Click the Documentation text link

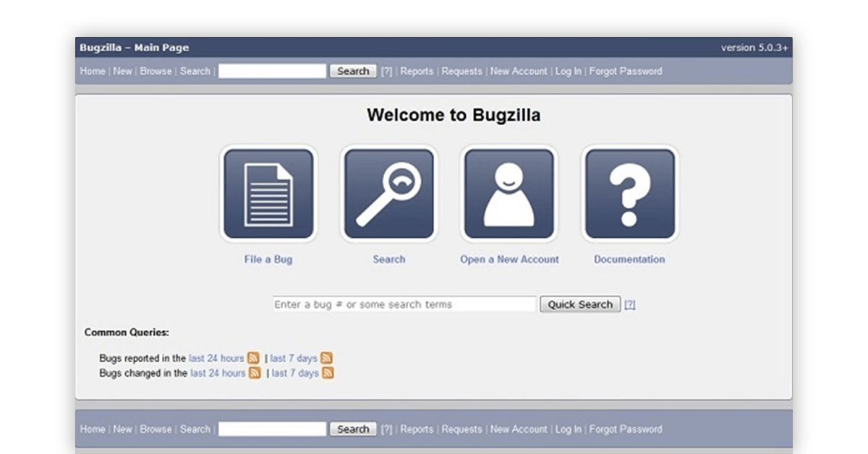pos(630,260)
